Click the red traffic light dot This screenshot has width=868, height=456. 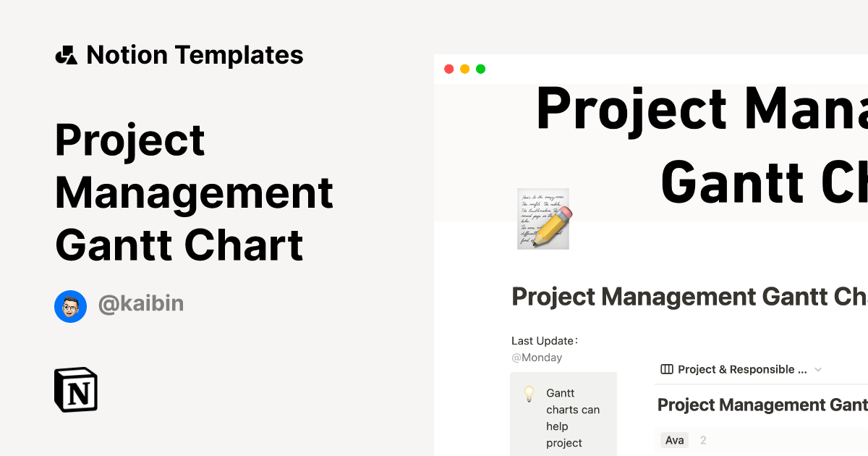tap(449, 69)
